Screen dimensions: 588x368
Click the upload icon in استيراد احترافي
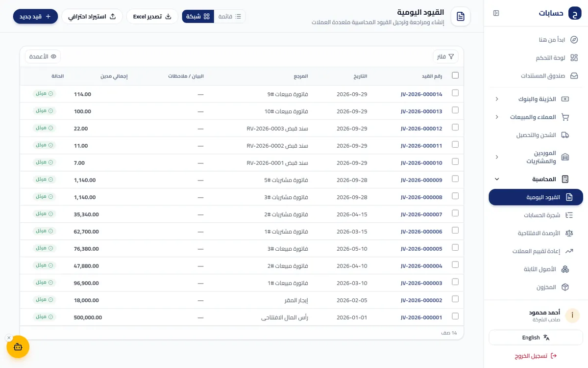(x=113, y=16)
